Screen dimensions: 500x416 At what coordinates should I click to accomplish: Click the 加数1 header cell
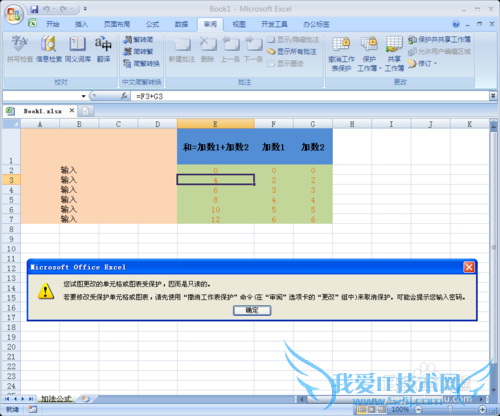273,147
